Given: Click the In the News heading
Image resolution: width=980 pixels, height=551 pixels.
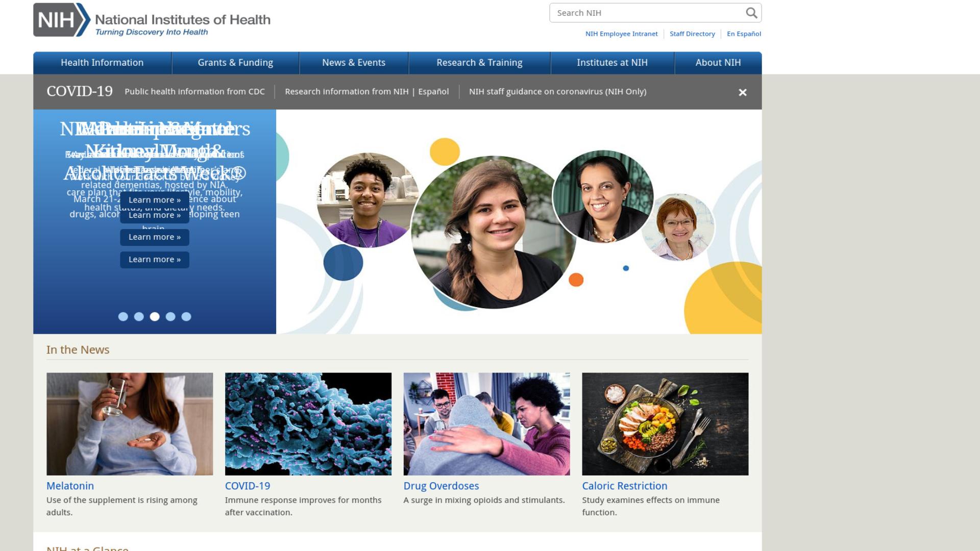Looking at the screenshot, I should [78, 350].
